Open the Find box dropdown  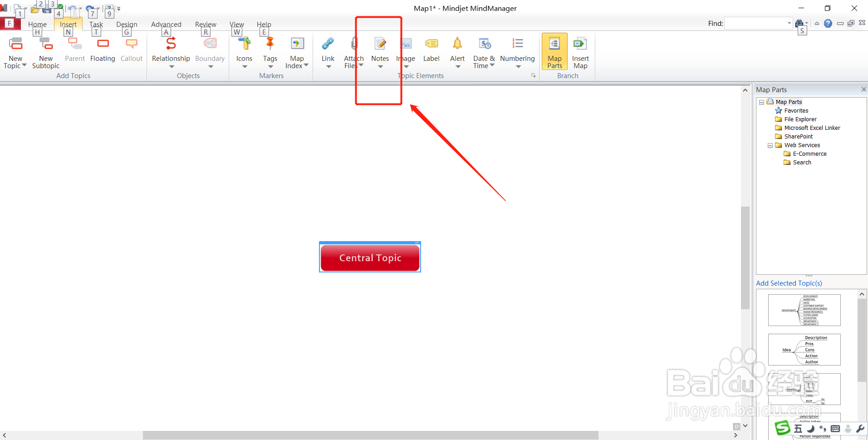790,23
